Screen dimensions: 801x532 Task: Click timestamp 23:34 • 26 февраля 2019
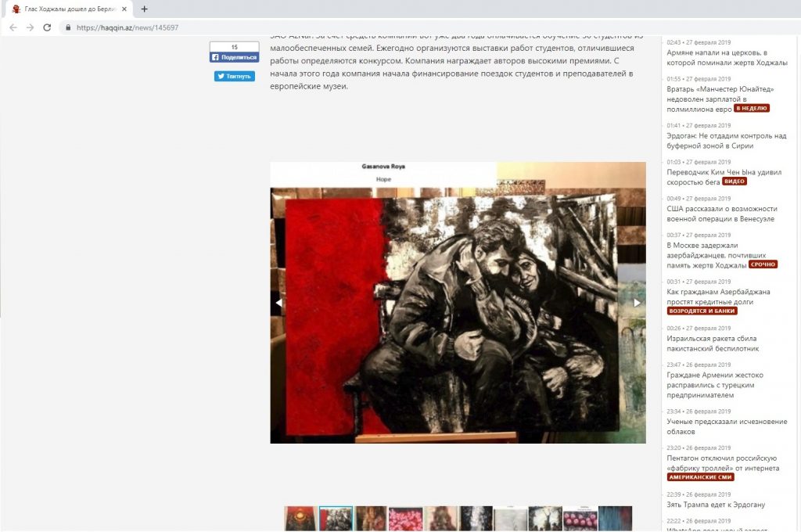click(x=699, y=412)
